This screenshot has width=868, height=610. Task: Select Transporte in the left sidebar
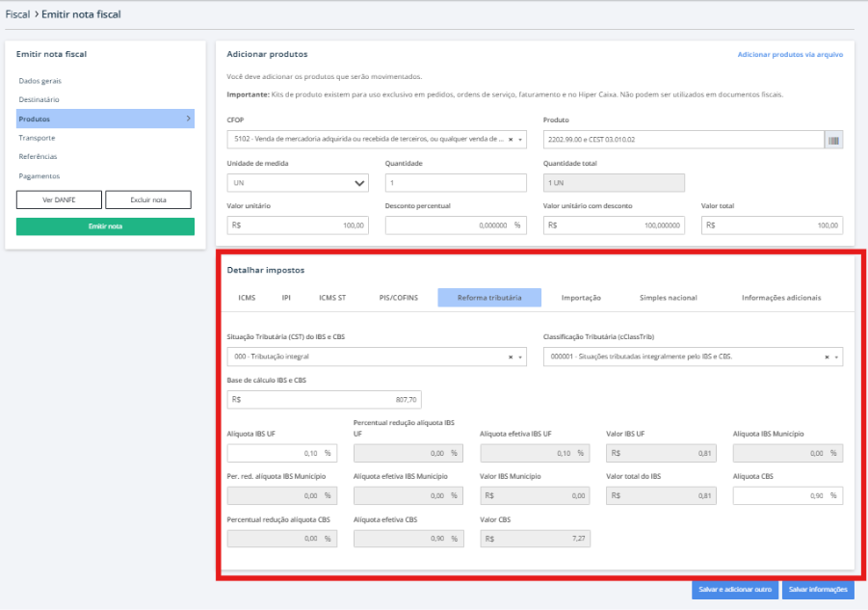(37, 138)
